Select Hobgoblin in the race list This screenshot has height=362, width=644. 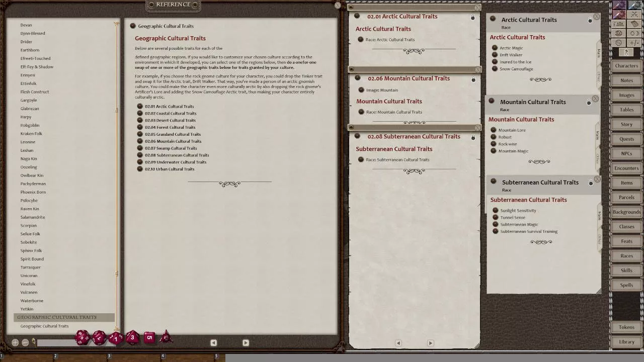pos(30,125)
